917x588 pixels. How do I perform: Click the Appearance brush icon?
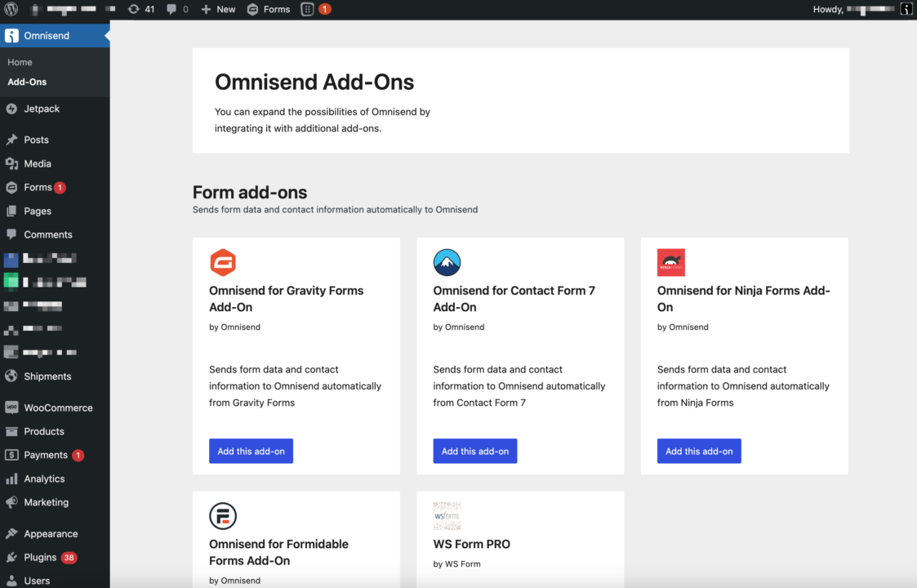[x=11, y=533]
